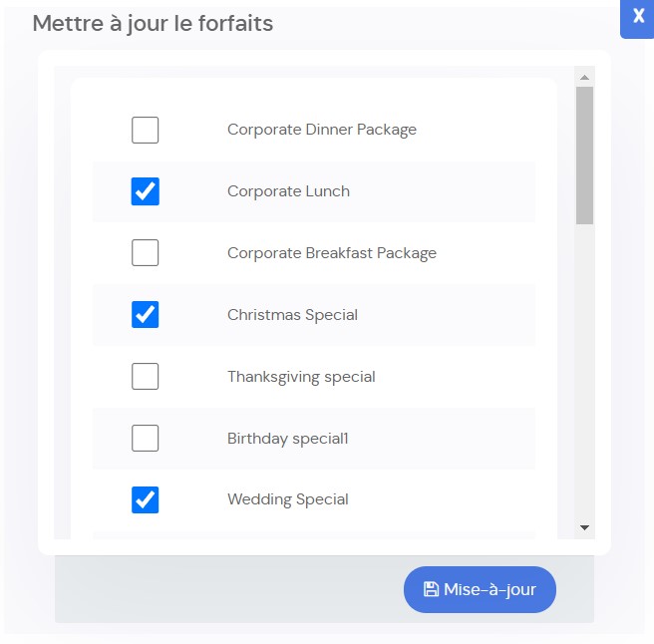Click the vertical scrollbar thumb
Image resolution: width=654 pixels, height=644 pixels.
[585, 156]
